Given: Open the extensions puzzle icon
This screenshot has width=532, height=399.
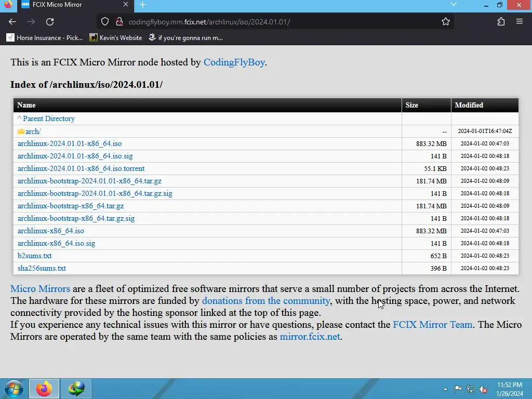Looking at the screenshot, I should pos(501,22).
